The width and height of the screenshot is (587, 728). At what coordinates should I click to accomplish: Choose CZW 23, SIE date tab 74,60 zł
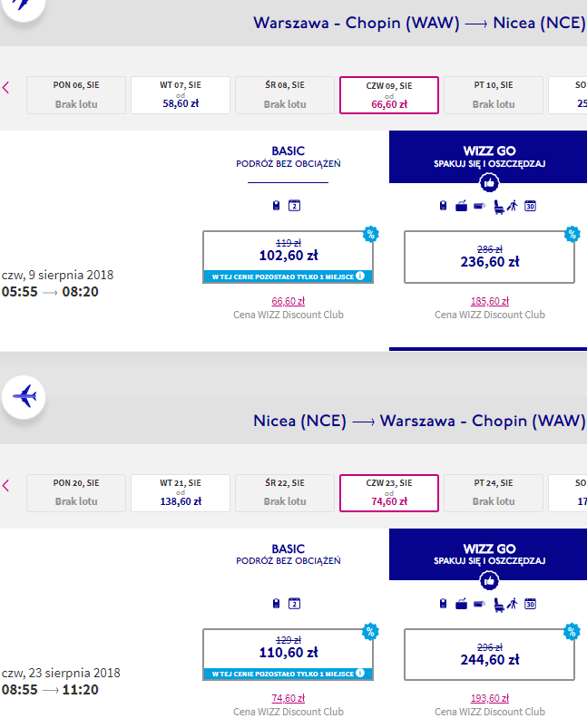coord(389,493)
